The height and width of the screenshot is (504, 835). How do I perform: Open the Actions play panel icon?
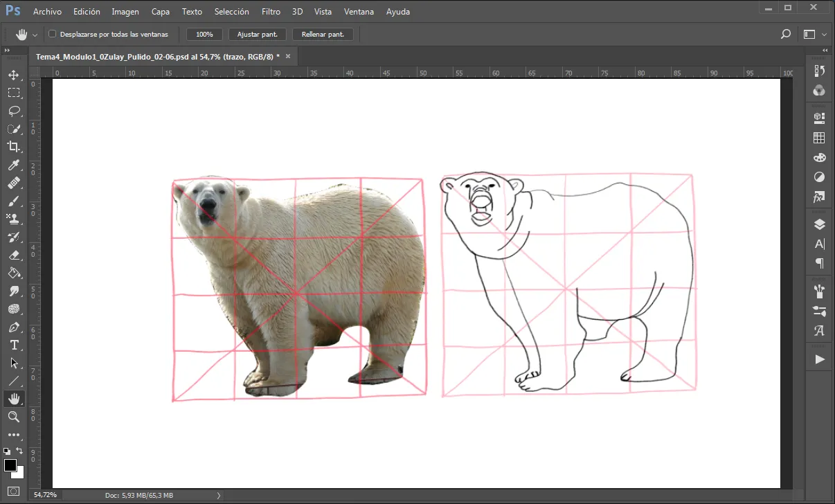tap(820, 359)
